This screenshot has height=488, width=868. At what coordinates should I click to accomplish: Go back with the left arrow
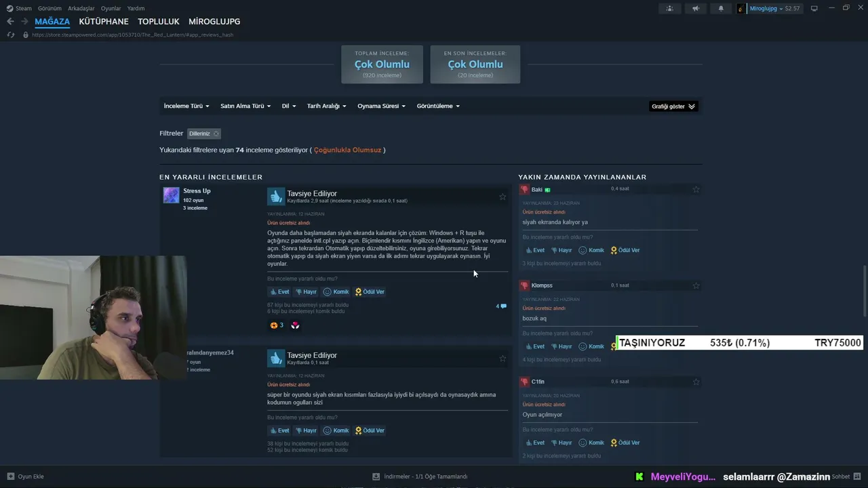tap(10, 22)
